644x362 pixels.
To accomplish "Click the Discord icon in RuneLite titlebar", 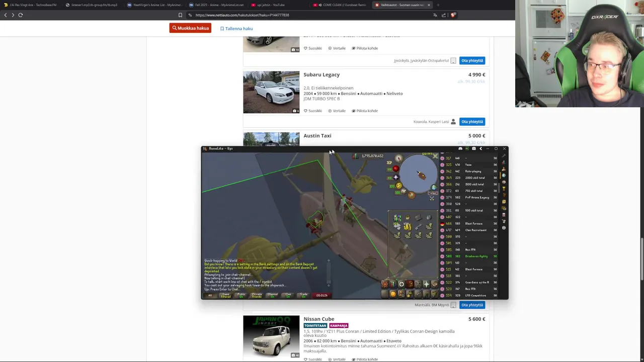I will (460, 148).
